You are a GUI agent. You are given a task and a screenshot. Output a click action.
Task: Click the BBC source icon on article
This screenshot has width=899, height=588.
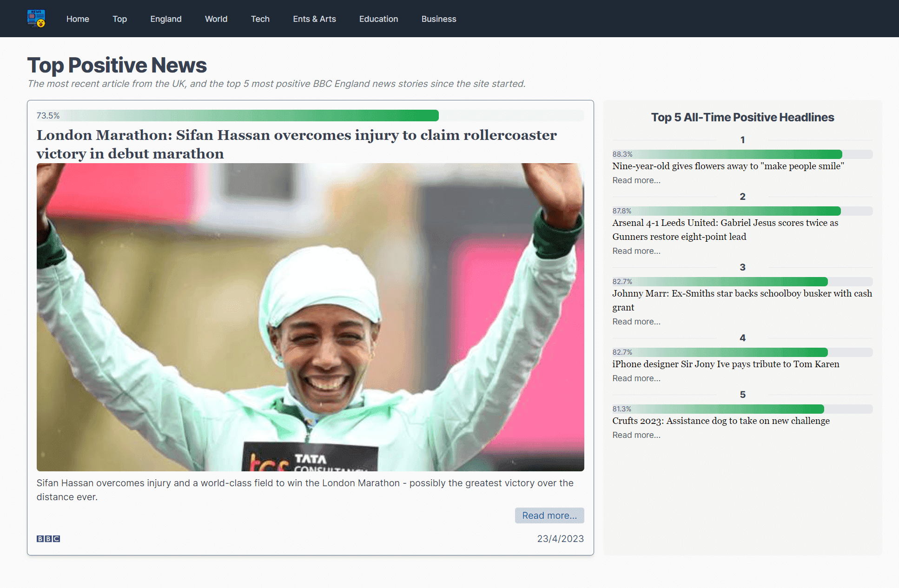pos(48,539)
